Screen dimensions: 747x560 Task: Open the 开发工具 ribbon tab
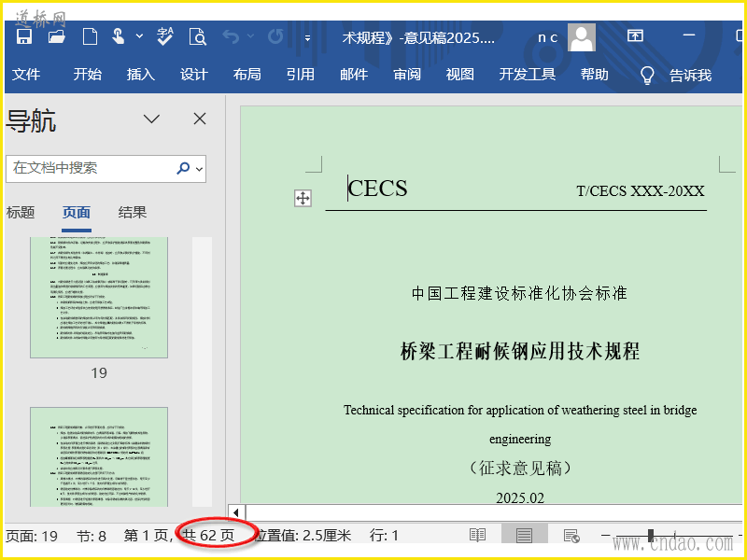(x=528, y=75)
